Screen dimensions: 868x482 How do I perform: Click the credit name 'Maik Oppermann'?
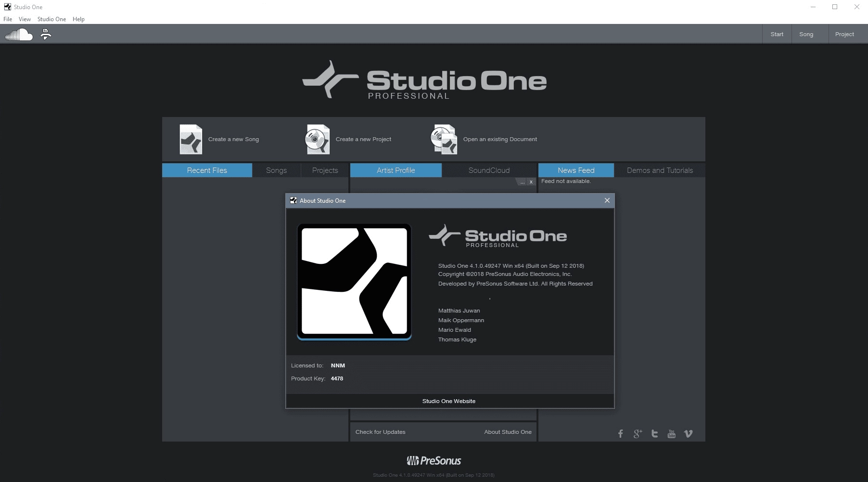pos(461,320)
